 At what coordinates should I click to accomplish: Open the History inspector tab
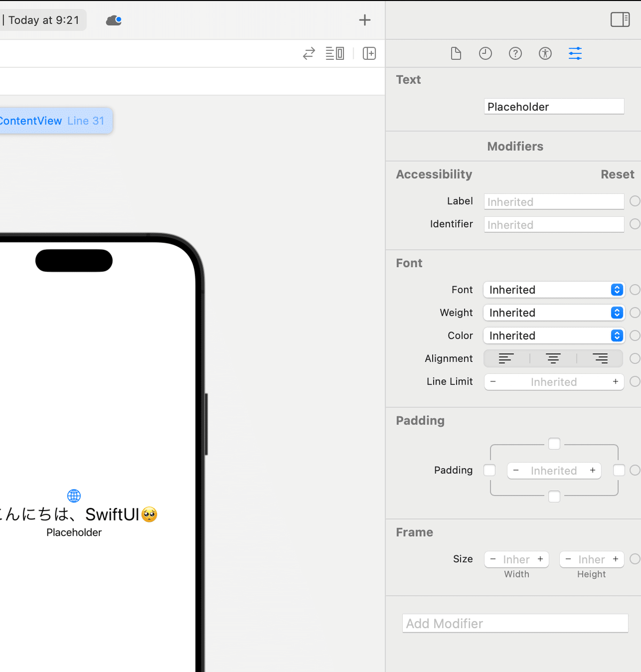pos(486,53)
